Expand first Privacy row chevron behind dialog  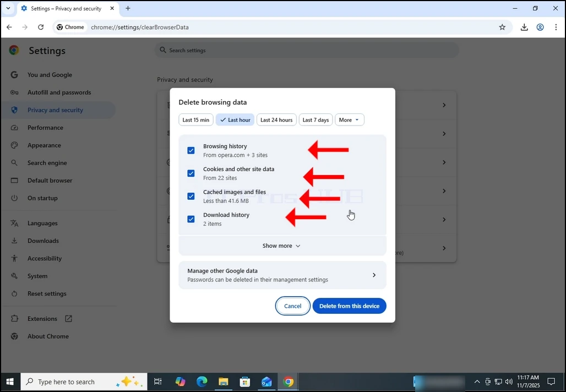[444, 105]
